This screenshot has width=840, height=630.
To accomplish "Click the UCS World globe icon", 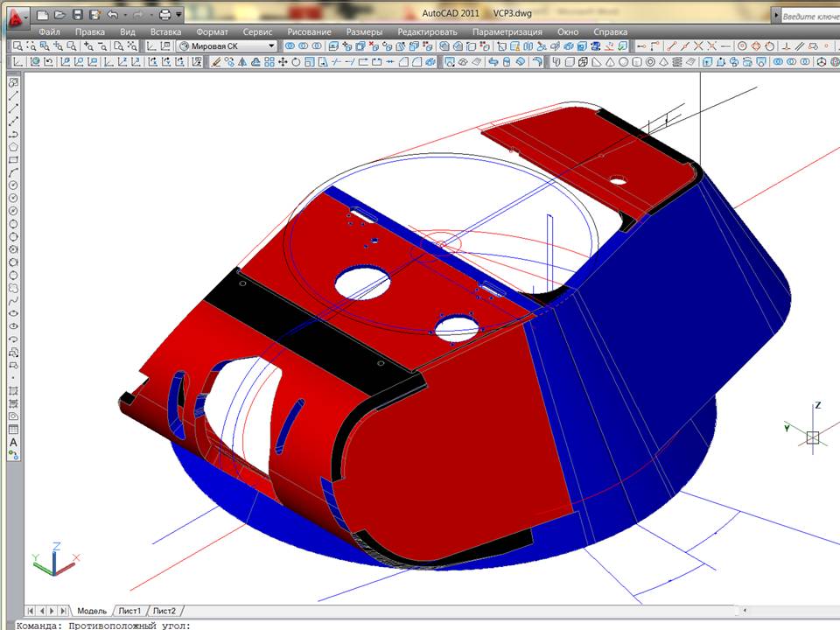I will click(35, 62).
